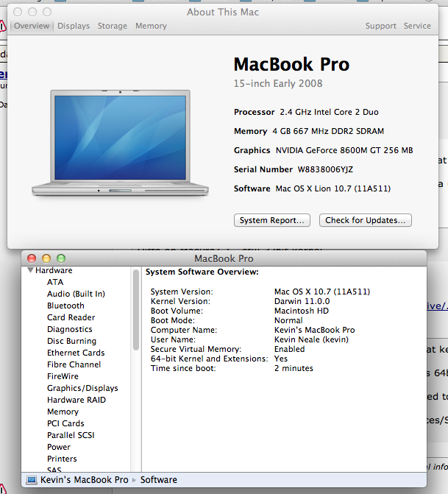Screen dimensions: 448x494
Task: Click the software version Mac OS X Lion 10.7
Action: (x=333, y=188)
